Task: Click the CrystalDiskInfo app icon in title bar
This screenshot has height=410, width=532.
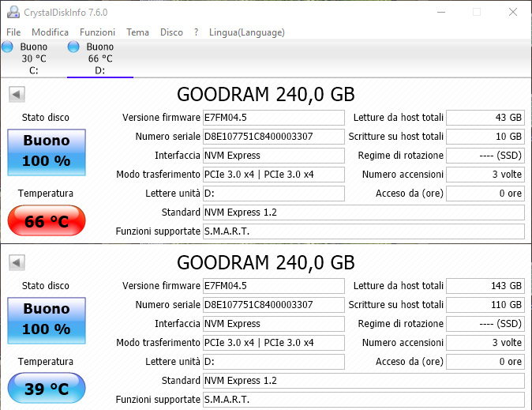Action: tap(11, 12)
